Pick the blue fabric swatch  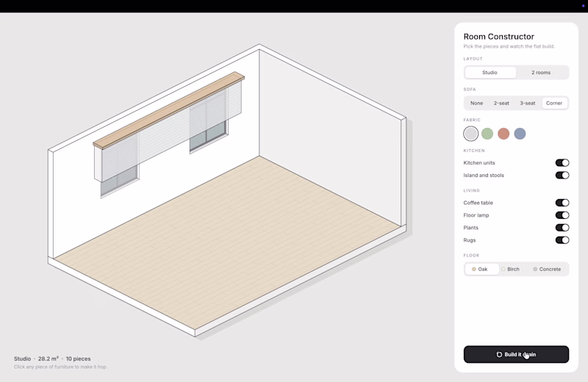tap(520, 134)
